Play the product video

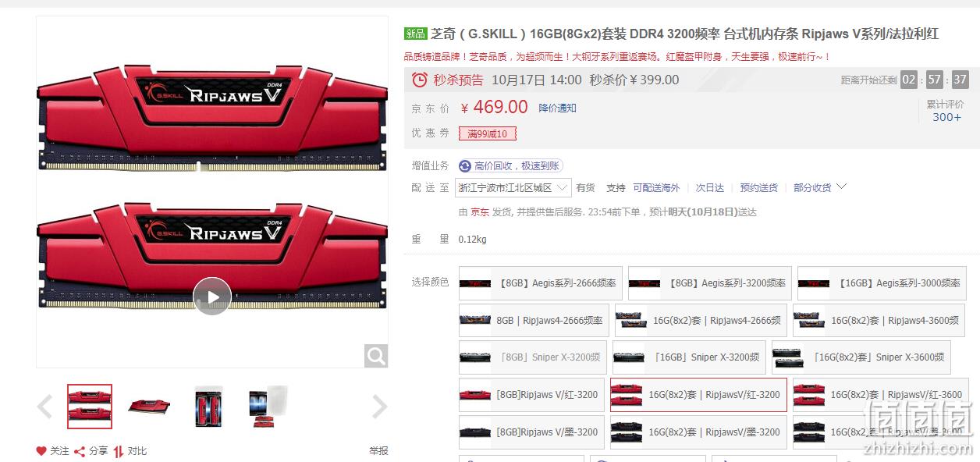click(x=212, y=296)
